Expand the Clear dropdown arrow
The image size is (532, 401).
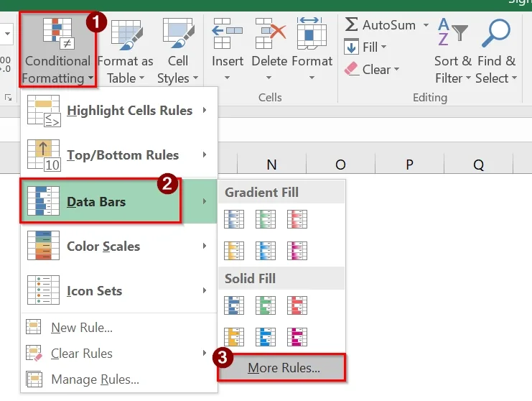[396, 69]
